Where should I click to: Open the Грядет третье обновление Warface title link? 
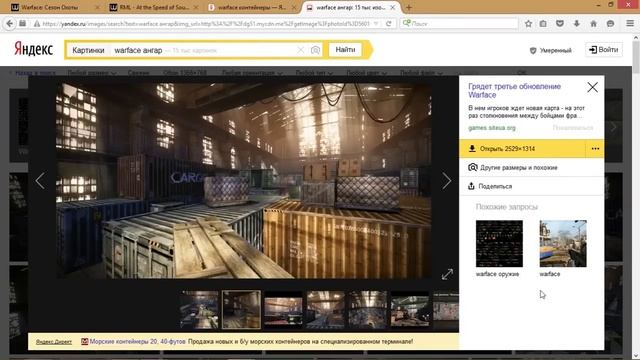click(x=514, y=91)
